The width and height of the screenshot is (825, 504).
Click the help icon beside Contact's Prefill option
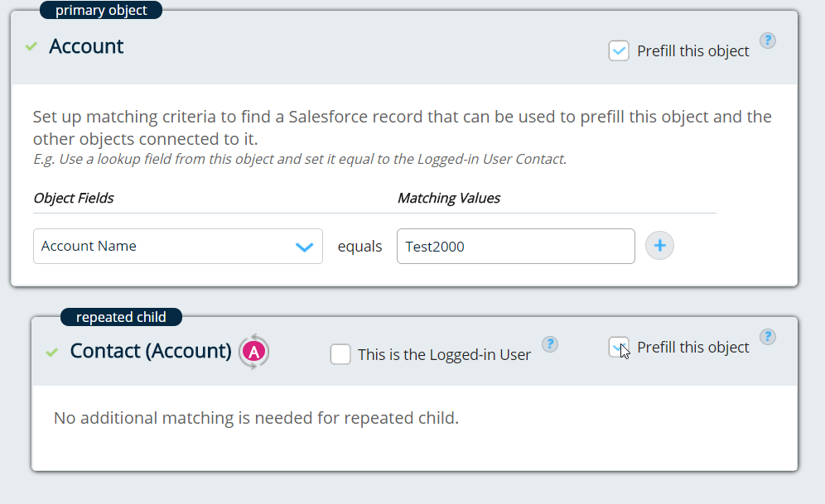pos(768,337)
